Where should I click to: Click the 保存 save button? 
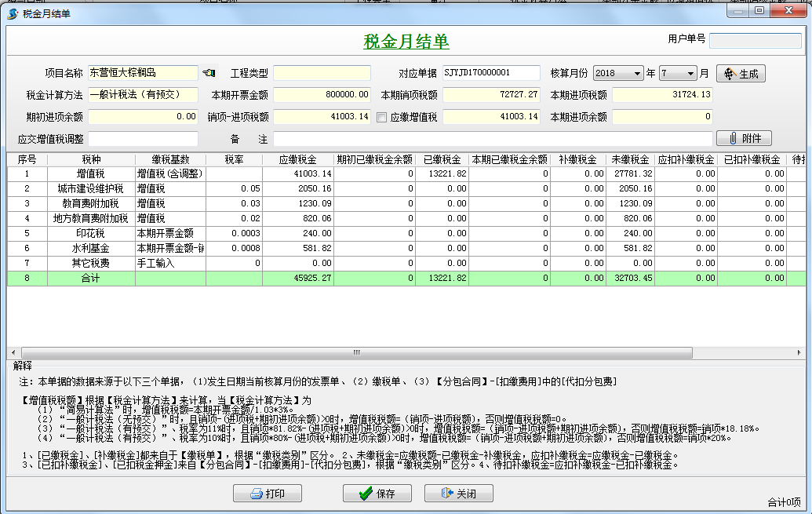377,494
